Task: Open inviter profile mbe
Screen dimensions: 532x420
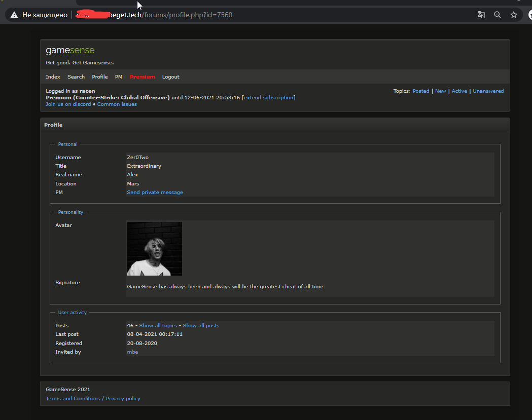Action: (x=132, y=352)
